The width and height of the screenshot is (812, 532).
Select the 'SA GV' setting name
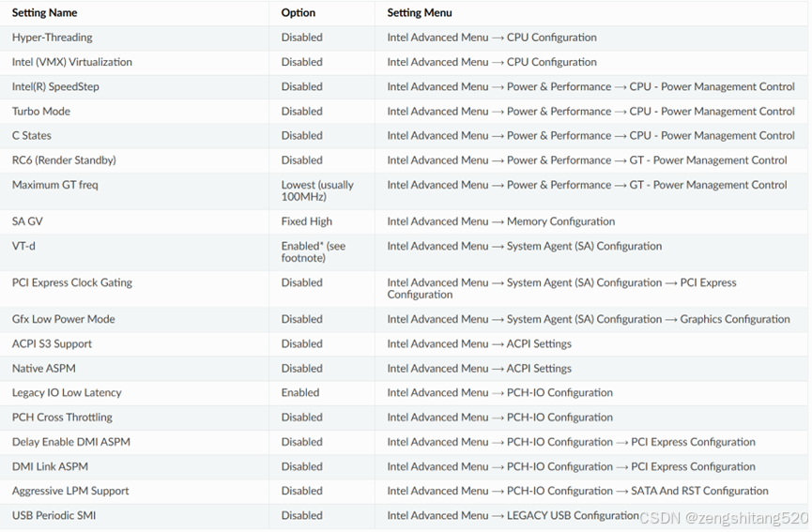[x=27, y=221]
